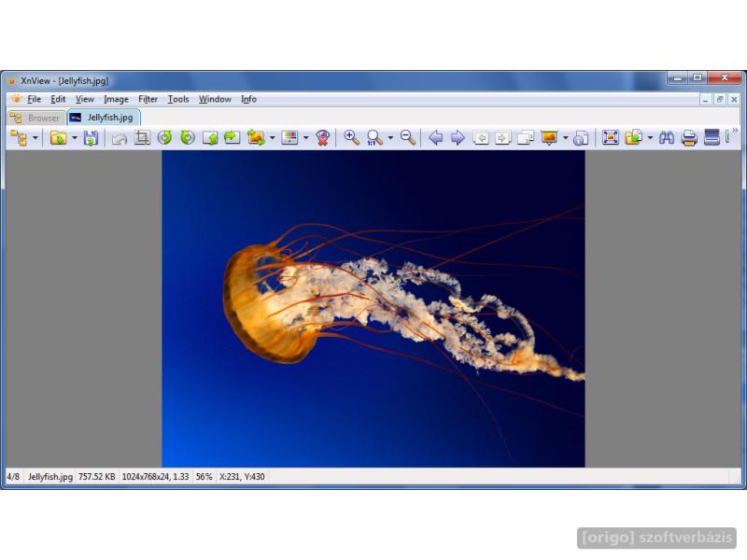747x560 pixels.
Task: Click the JPEG lossless transformation icon
Action: tap(256, 138)
